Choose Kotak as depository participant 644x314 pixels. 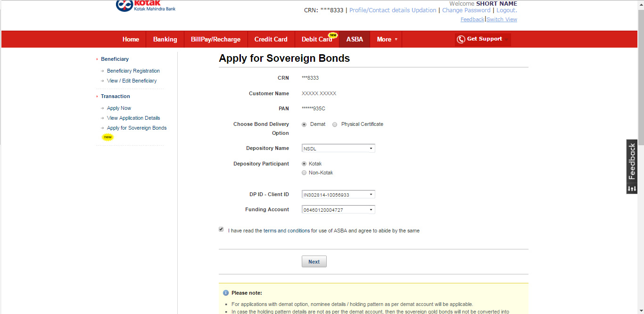(304, 164)
